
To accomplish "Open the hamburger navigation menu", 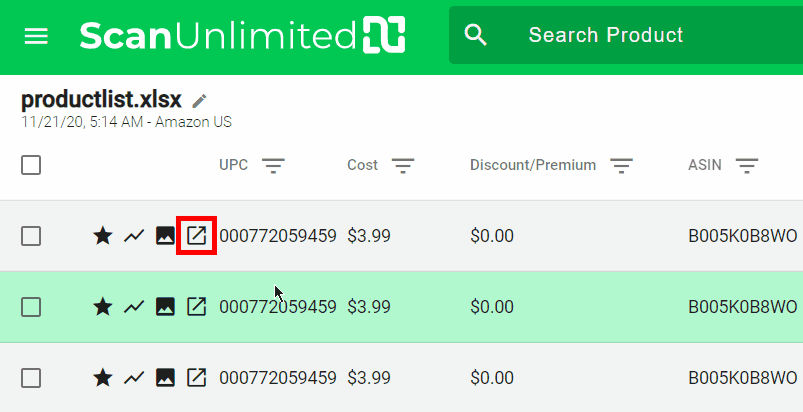I will click(x=36, y=36).
